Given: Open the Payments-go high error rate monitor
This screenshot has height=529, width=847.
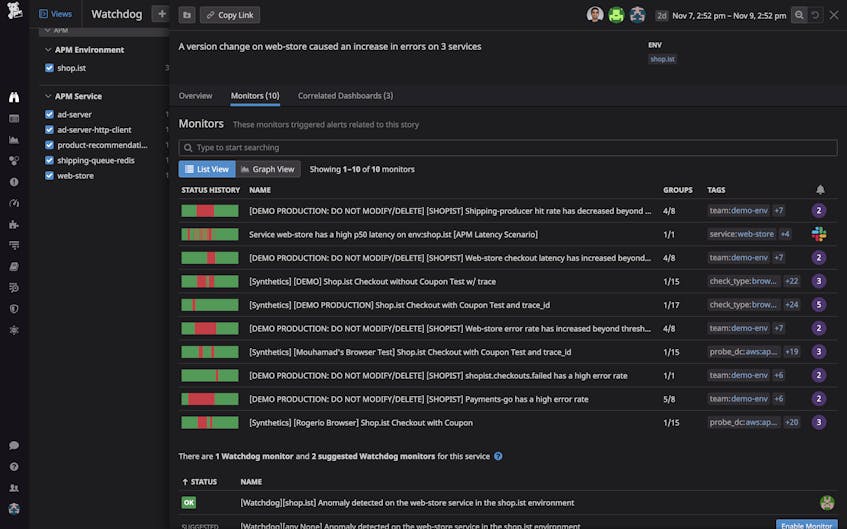Looking at the screenshot, I should pos(419,399).
